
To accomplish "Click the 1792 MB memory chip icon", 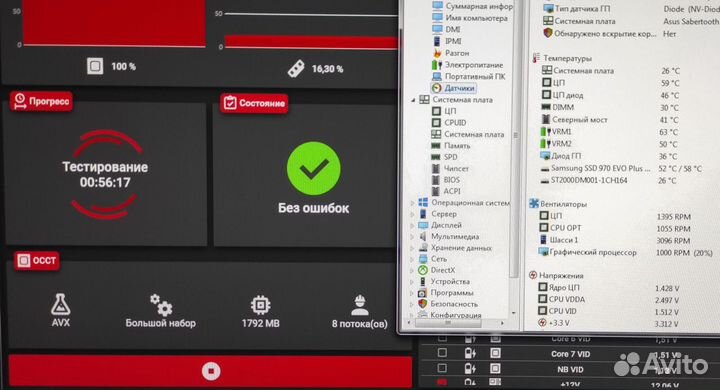I will [260, 305].
